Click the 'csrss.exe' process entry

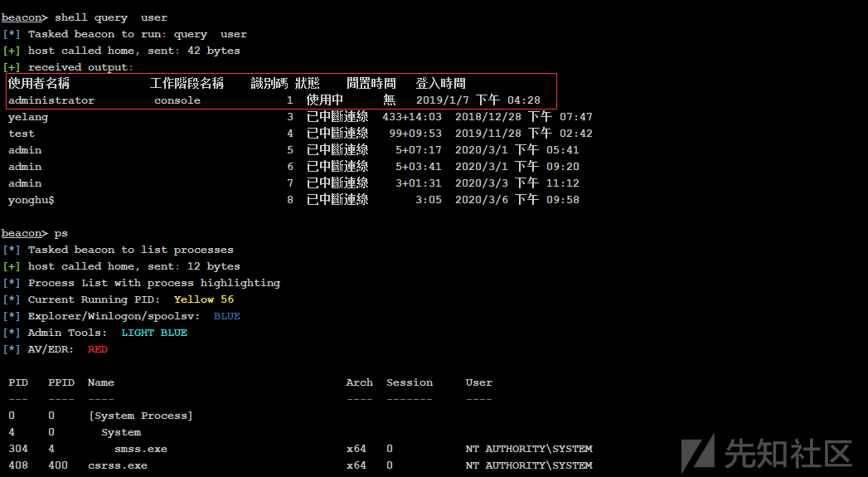click(x=118, y=466)
